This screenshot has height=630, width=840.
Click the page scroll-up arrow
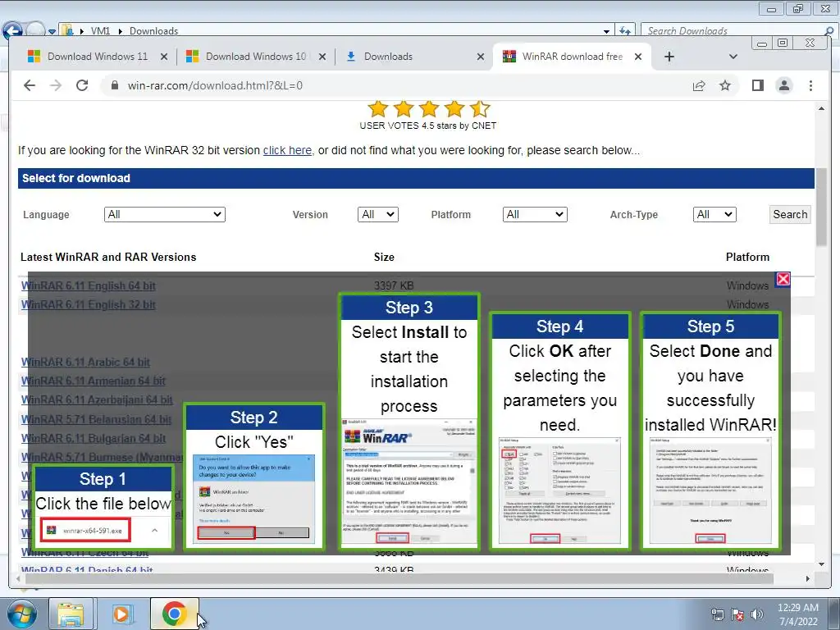pos(821,109)
